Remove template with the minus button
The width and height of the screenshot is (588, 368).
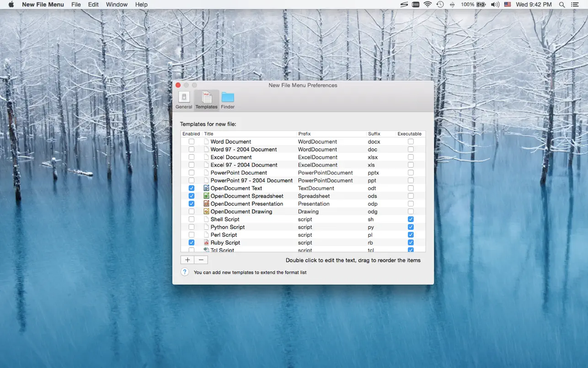201,260
